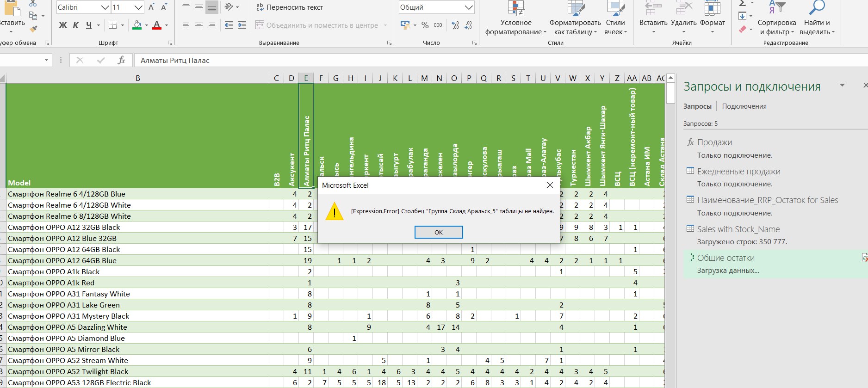Open Conditional Formatting (Условное форматирование)

click(516, 18)
